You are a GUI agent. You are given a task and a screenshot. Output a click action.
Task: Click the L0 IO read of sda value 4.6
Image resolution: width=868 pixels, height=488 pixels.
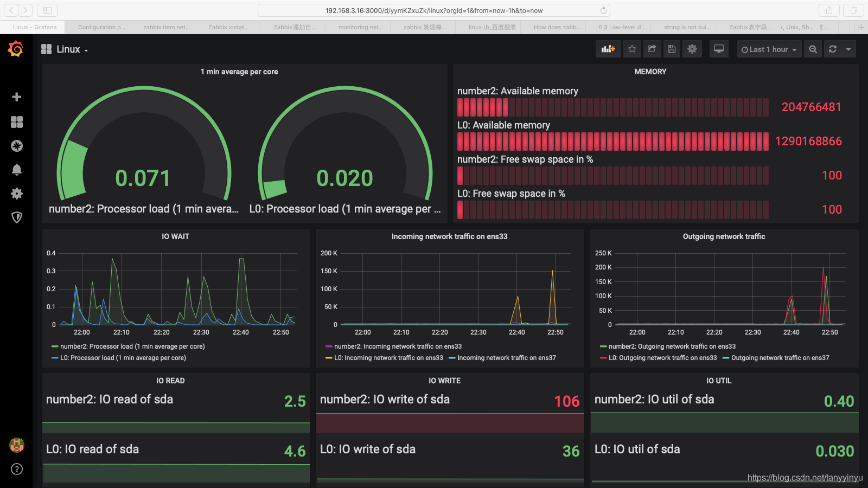coord(295,451)
